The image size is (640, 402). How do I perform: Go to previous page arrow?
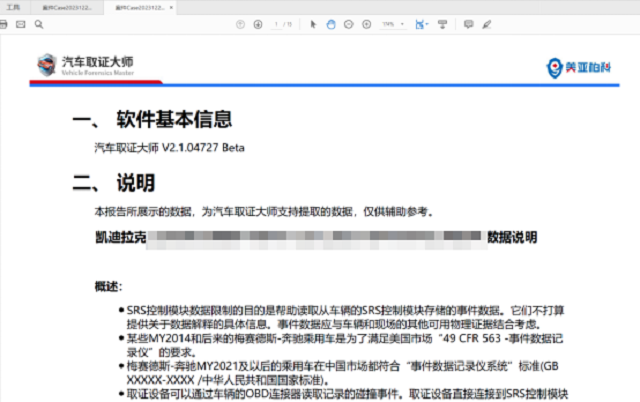click(x=240, y=24)
